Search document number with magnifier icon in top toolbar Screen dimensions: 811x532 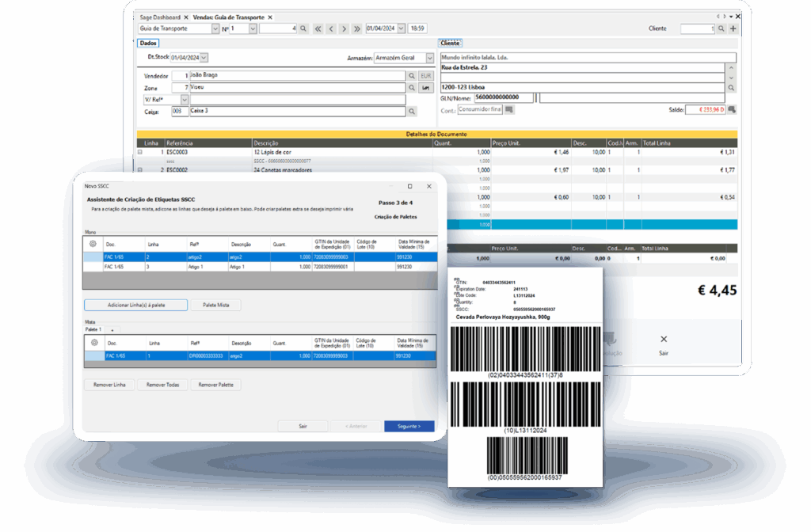tap(303, 29)
